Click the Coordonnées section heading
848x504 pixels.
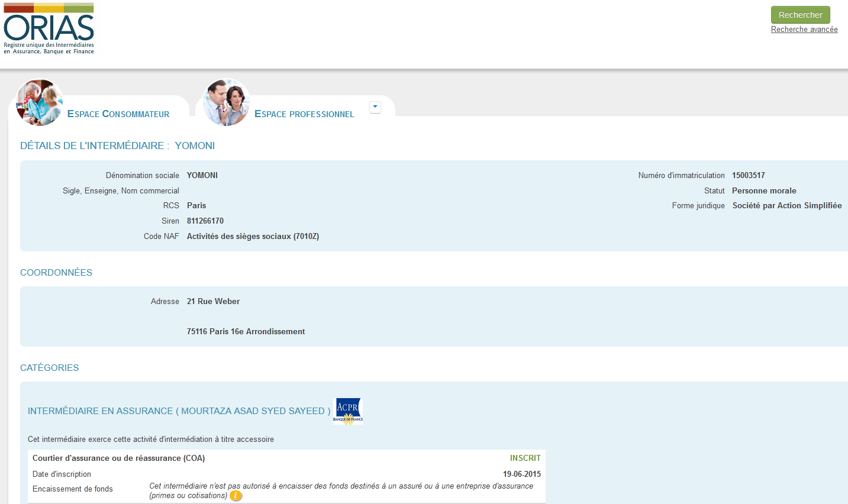pos(56,273)
